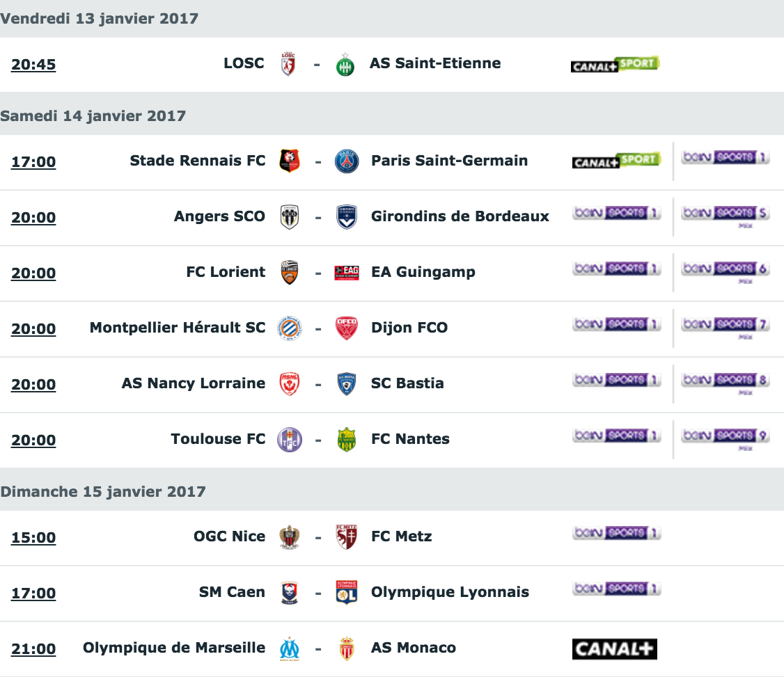Open the 21:00 Marseille–Monaco time link
Screen dimensions: 784x677
pos(33,649)
